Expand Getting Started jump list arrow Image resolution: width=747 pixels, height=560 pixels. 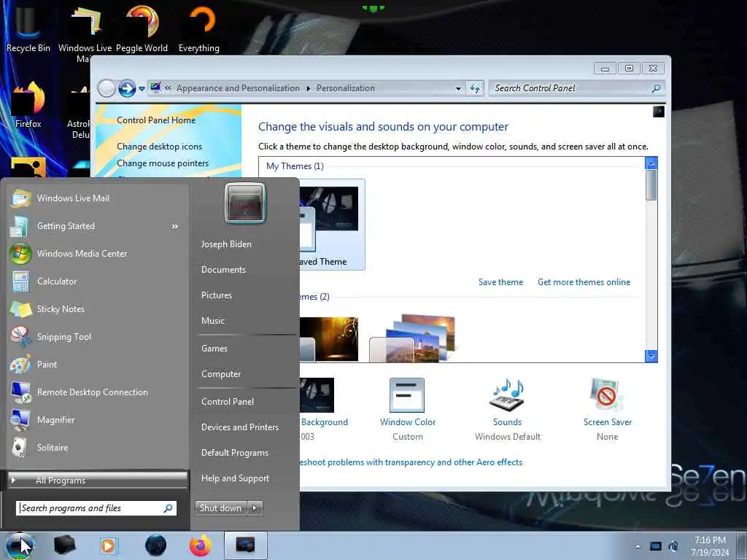175,226
